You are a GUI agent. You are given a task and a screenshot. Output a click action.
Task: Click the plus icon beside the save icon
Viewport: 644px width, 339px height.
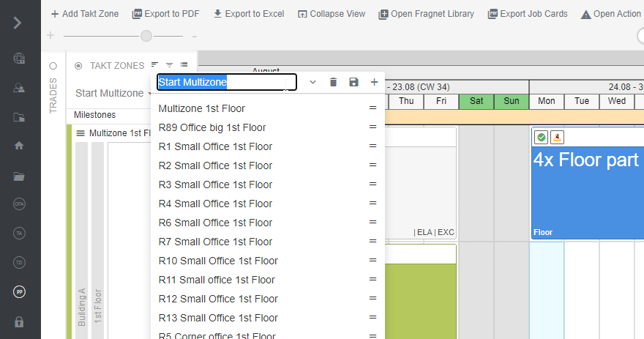pyautogui.click(x=374, y=82)
